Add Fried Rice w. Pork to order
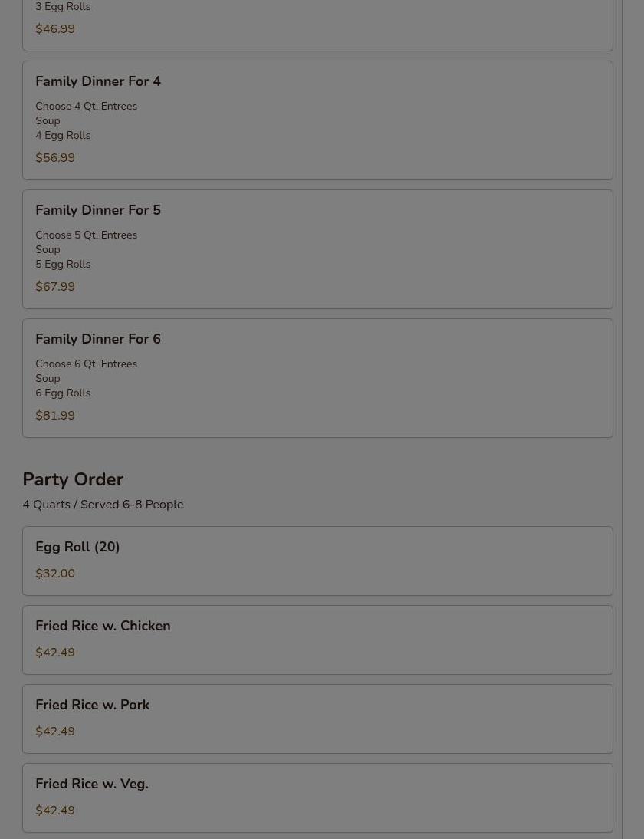 (x=92, y=705)
